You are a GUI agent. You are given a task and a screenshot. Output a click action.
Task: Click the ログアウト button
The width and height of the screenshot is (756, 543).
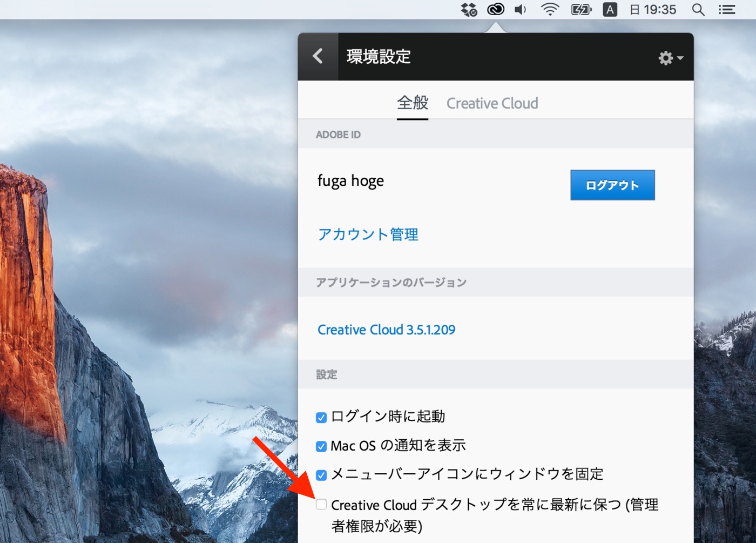(x=612, y=185)
